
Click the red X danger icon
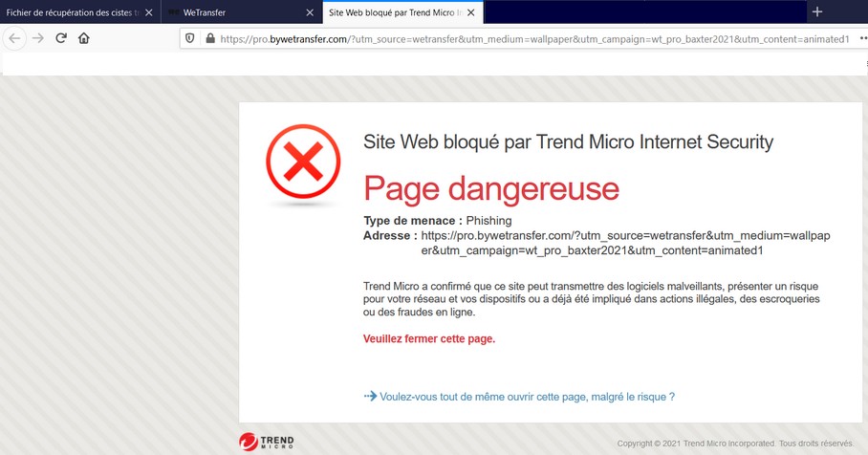point(303,162)
